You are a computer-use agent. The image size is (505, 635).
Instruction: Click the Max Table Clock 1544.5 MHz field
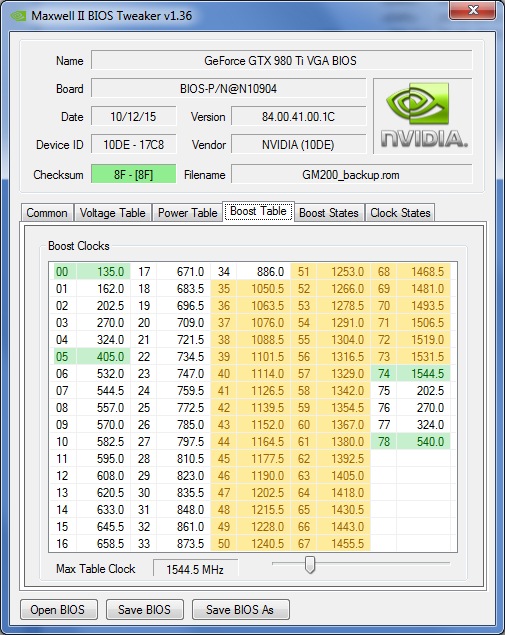tap(195, 569)
